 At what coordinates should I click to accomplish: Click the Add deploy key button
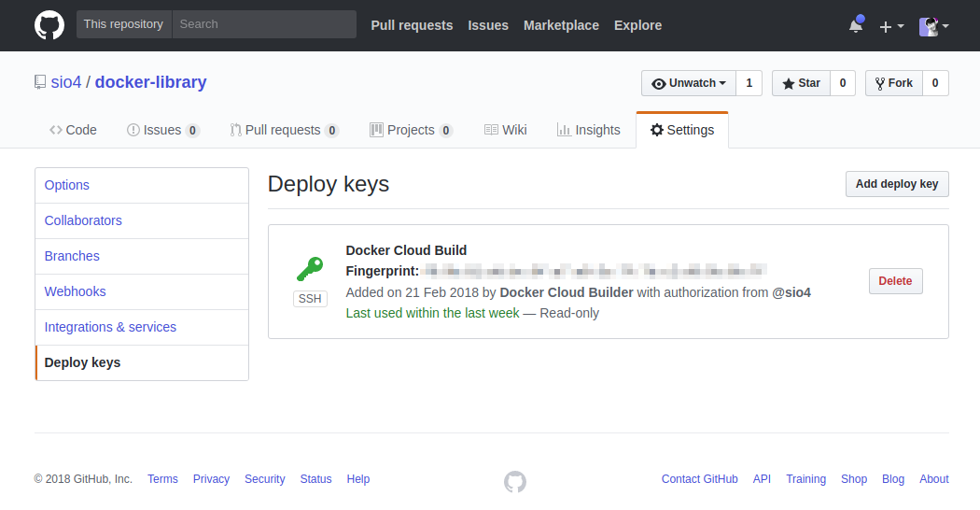(x=896, y=184)
